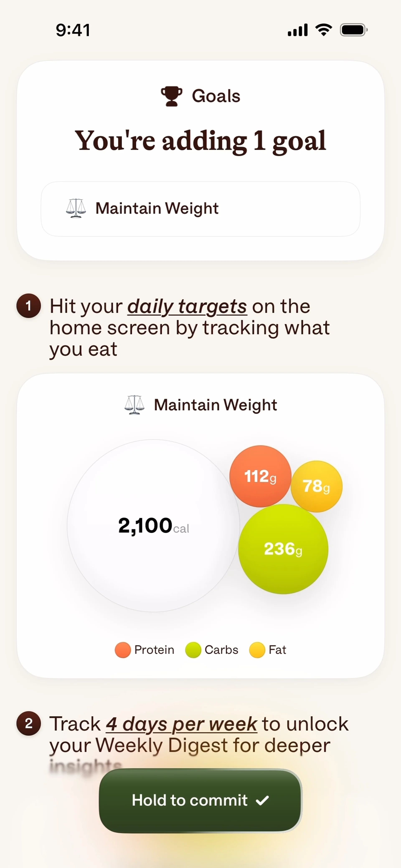The height and width of the screenshot is (868, 401).
Task: Tap the 2,100 cal calorie circle
Action: pos(154,526)
